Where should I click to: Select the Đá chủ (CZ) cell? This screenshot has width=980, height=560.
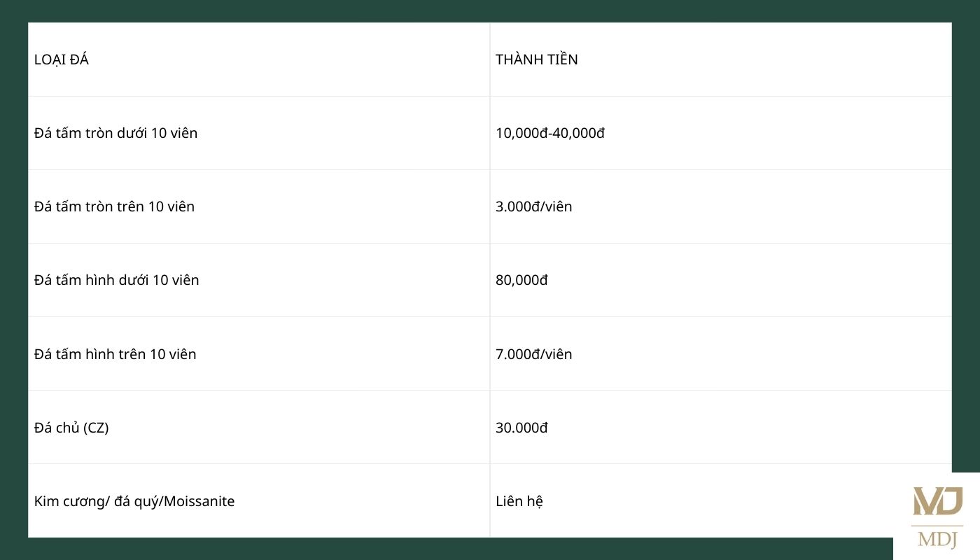point(71,428)
